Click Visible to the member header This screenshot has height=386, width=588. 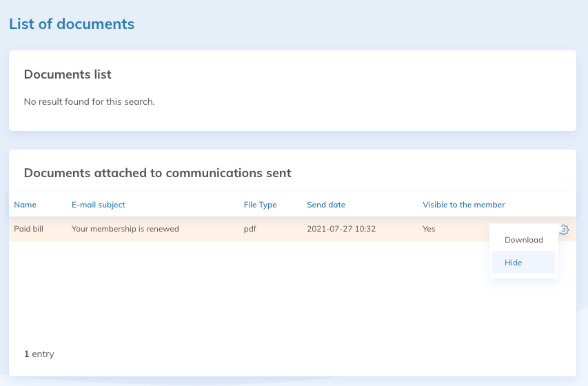(x=463, y=205)
